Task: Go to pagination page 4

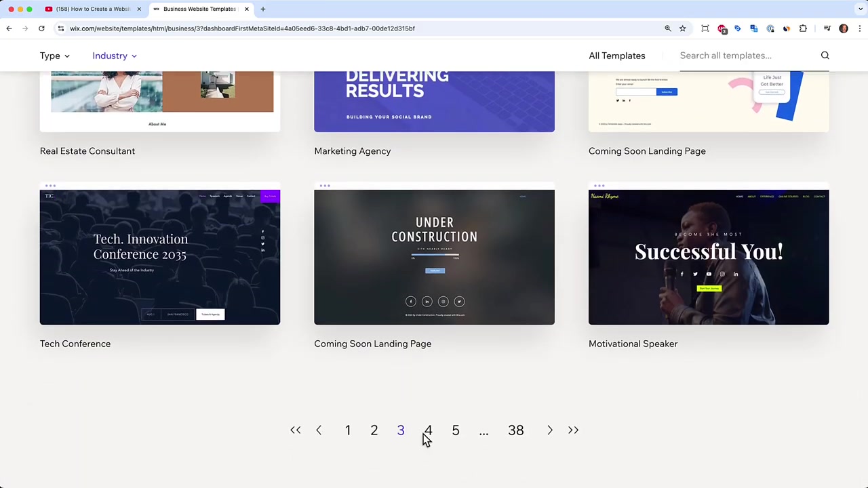Action: point(428,430)
